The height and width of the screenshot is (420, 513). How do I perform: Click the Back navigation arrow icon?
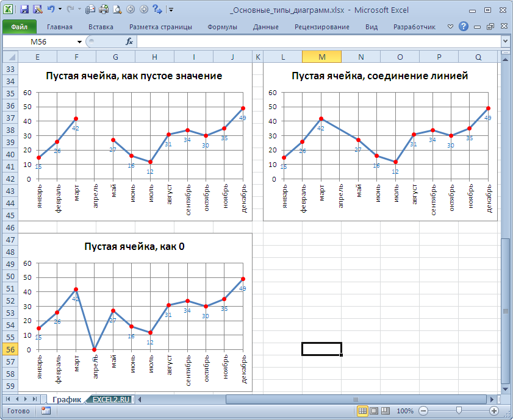pos(131,9)
